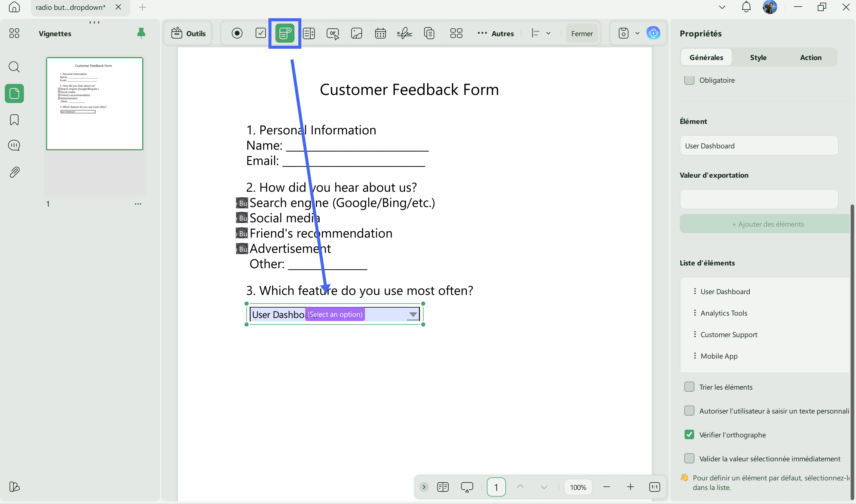Go to the previous page arrow
The width and height of the screenshot is (856, 504).
520,487
